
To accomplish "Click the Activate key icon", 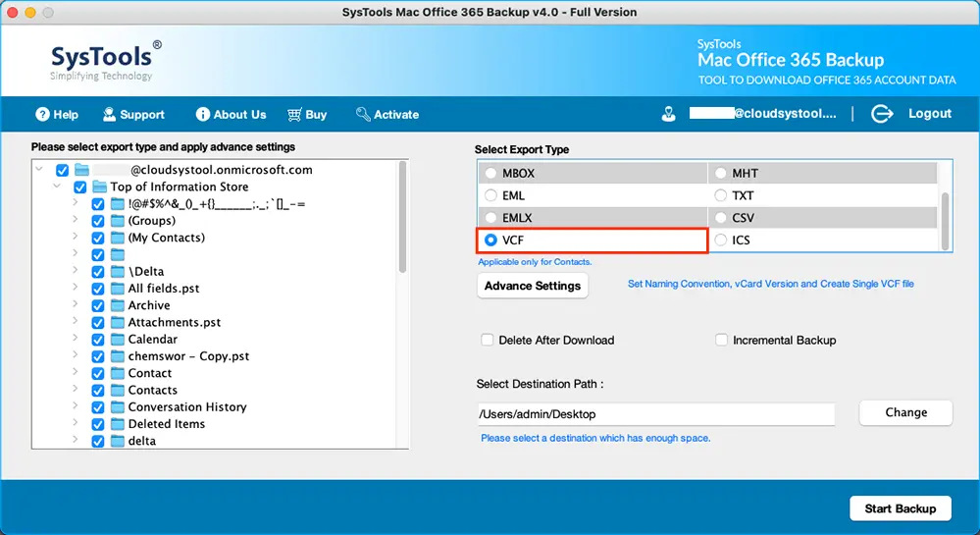I will point(363,114).
